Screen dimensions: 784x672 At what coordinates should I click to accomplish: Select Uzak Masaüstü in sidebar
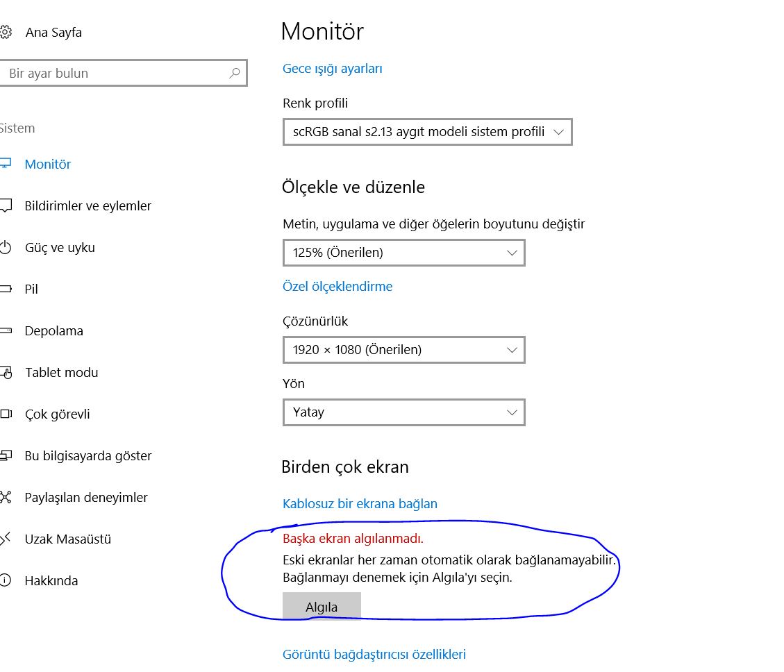click(67, 539)
